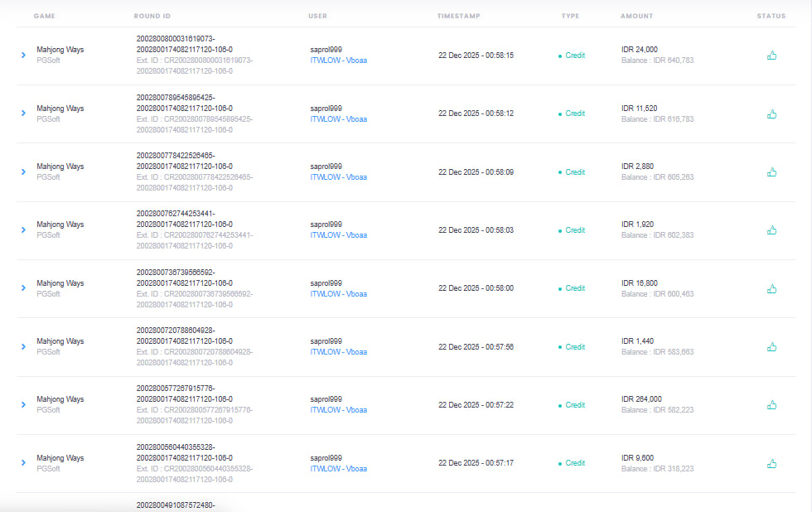812x512 pixels.
Task: Expand the row timestamped 00:58:00
Action: (23, 287)
